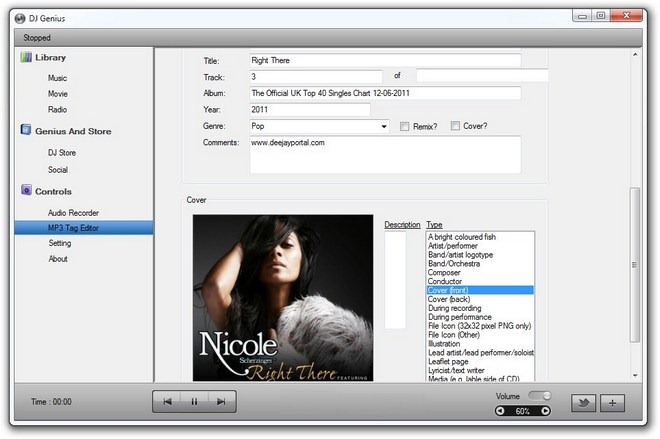660x439 pixels.
Task: Click the plus icon button
Action: [x=612, y=403]
